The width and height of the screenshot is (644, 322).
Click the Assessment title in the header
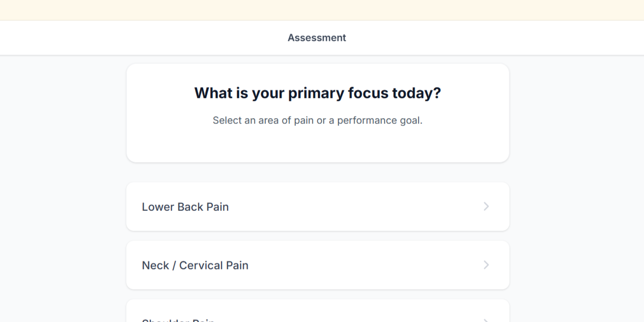pyautogui.click(x=317, y=38)
